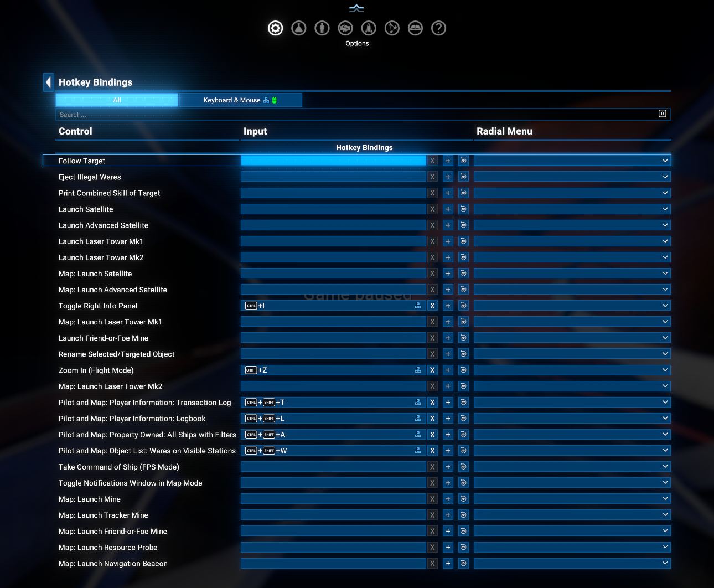714x588 pixels.
Task: Open the handshake icon in top bar
Action: [x=345, y=28]
